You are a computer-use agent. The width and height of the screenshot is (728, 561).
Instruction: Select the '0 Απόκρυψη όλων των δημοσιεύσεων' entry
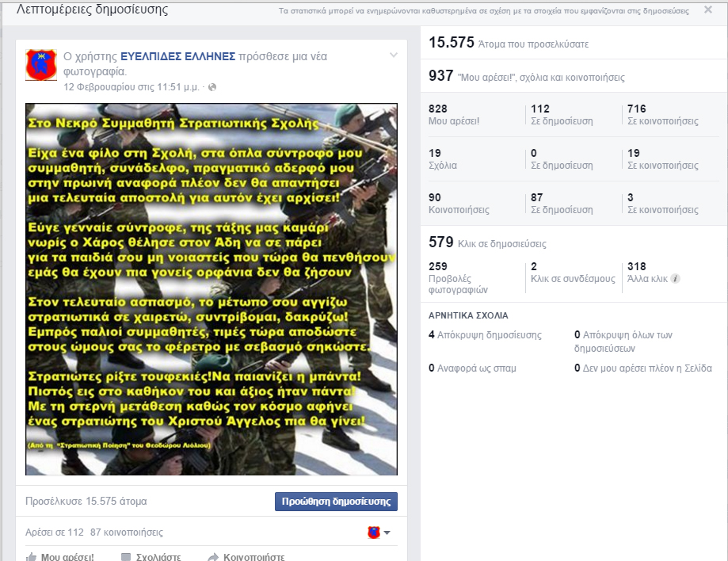(623, 342)
